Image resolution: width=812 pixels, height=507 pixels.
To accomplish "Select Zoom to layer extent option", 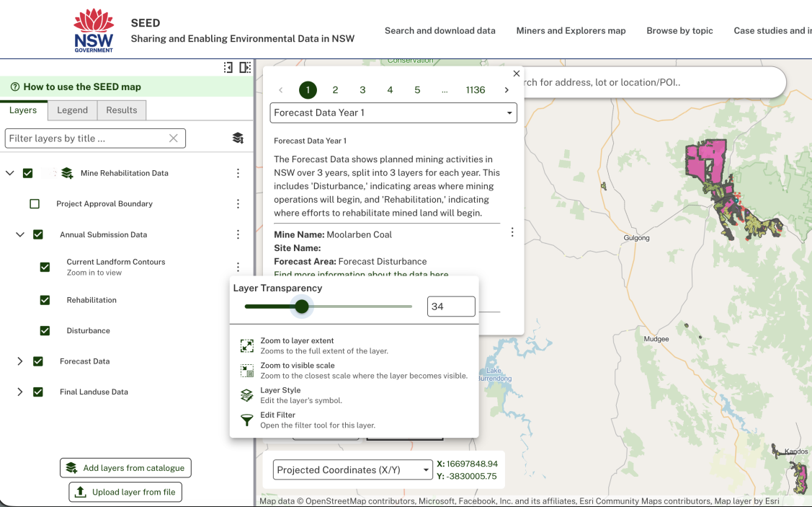I will (354, 345).
